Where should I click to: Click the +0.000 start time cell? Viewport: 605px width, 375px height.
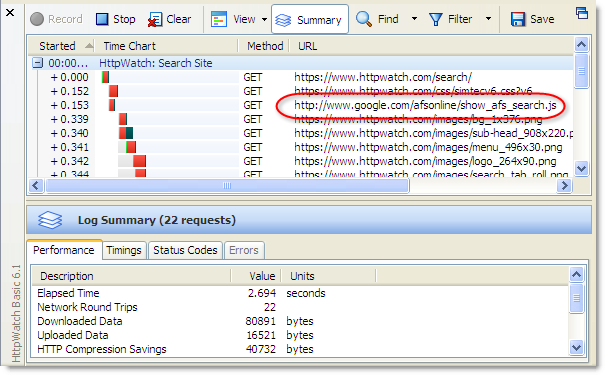(x=69, y=77)
